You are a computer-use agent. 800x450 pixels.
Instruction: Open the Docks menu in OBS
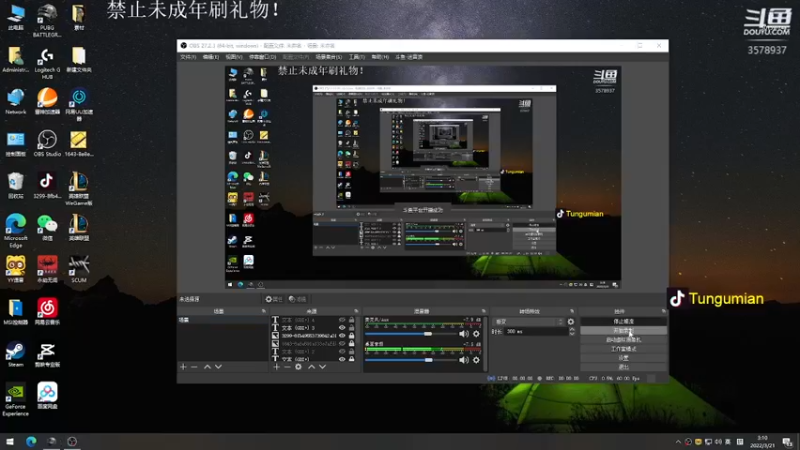click(x=262, y=57)
